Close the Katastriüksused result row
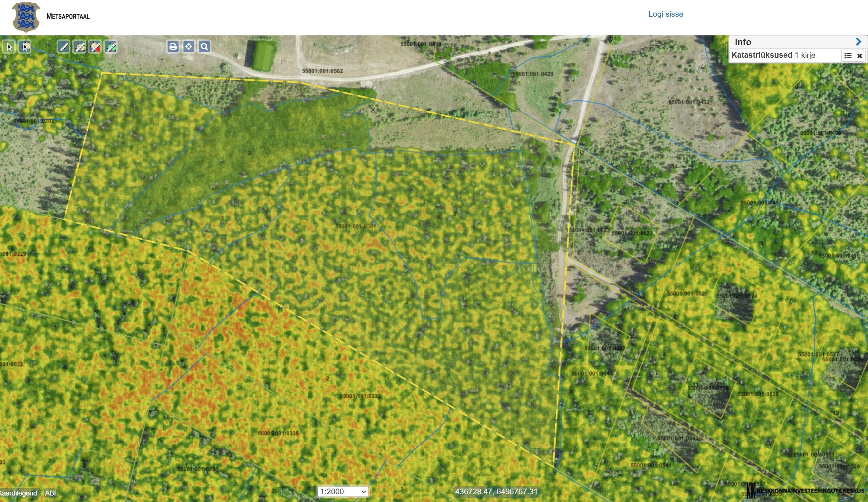Viewport: 868px width, 502px height. click(x=859, y=56)
